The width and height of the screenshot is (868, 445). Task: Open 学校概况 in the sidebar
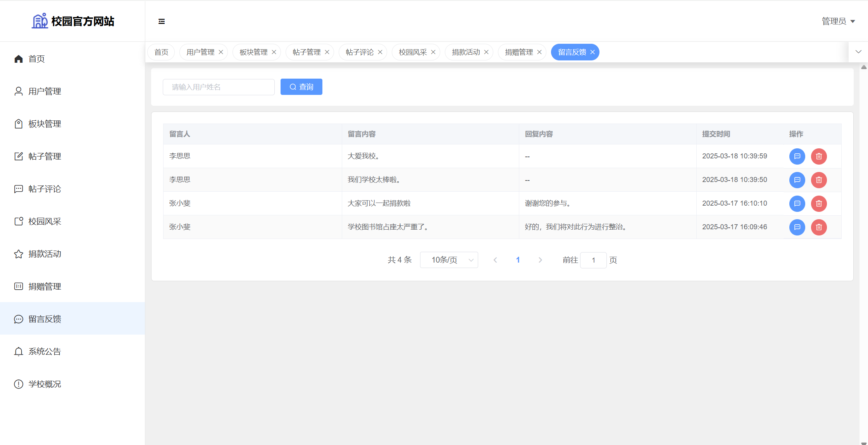point(45,384)
